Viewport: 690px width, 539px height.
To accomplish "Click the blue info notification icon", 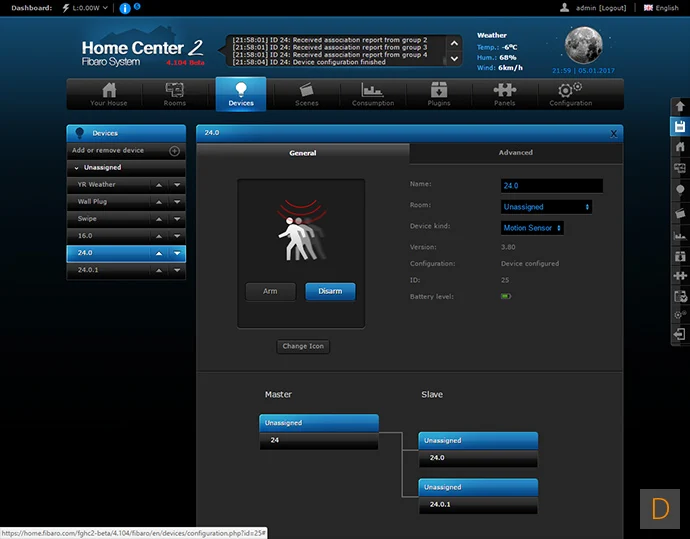I will tap(125, 8).
